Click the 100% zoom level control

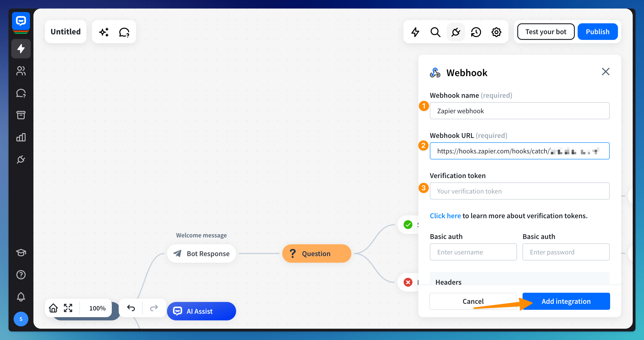pos(97,308)
